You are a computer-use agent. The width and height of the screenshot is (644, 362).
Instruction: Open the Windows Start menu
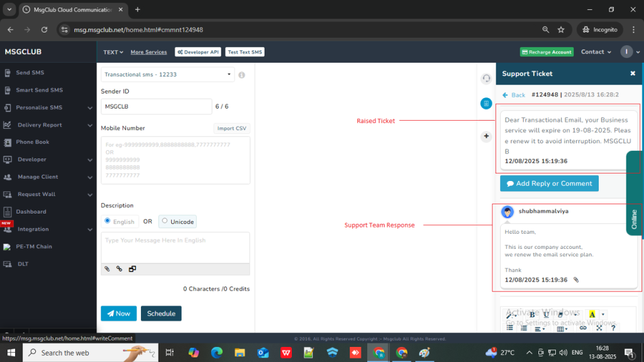(11, 353)
